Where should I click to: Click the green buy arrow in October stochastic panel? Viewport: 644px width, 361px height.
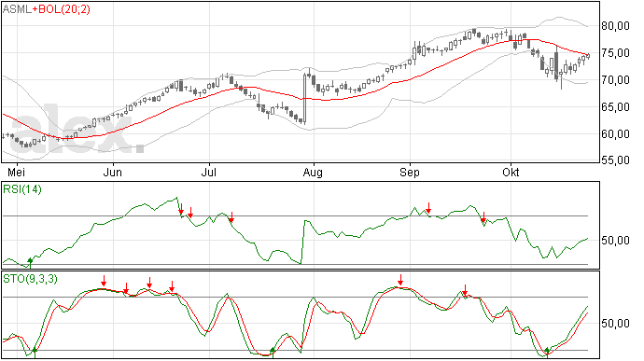(547, 352)
